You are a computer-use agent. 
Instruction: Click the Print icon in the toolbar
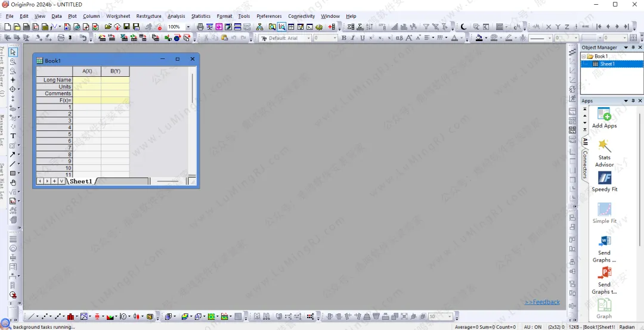[x=200, y=27]
